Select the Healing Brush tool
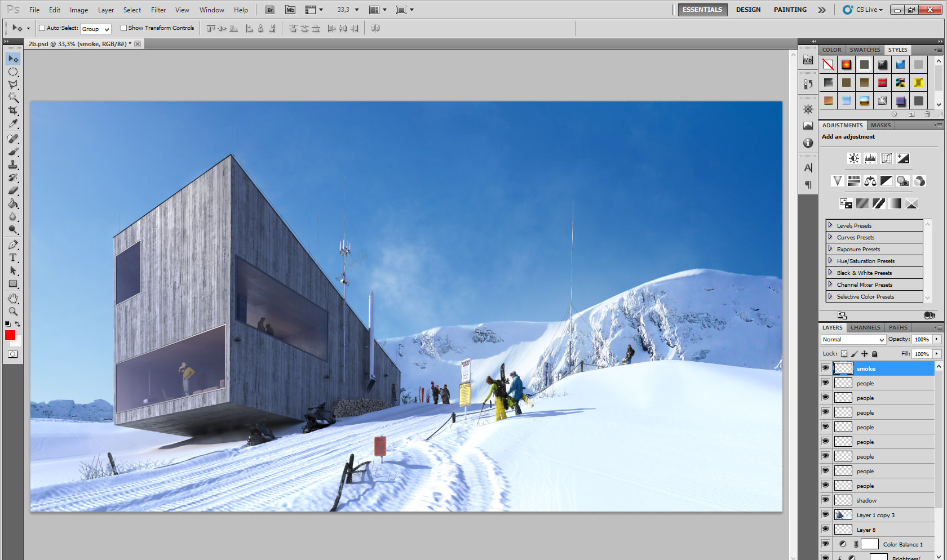947x560 pixels. 13,139
